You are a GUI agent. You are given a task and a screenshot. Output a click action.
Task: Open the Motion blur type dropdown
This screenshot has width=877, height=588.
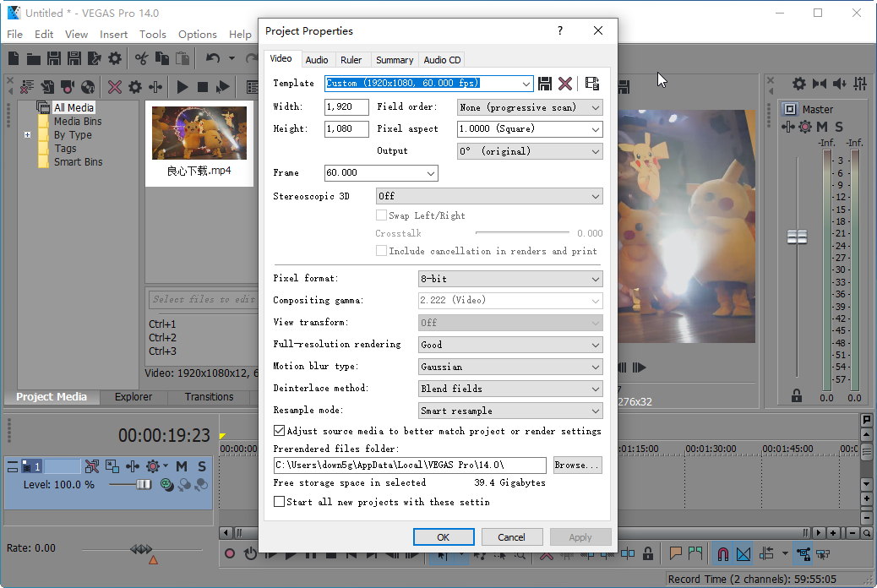pos(595,367)
